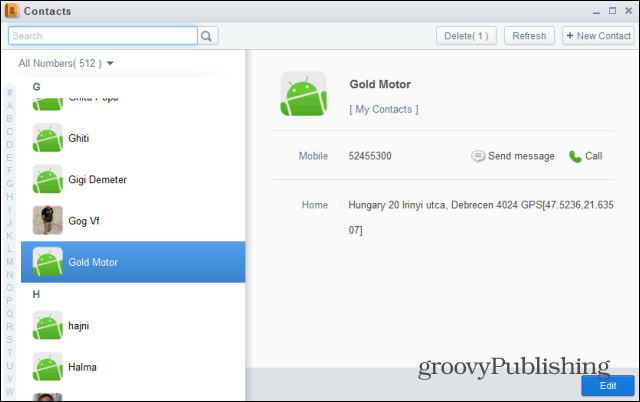Jump to letter A in index

click(x=10, y=106)
